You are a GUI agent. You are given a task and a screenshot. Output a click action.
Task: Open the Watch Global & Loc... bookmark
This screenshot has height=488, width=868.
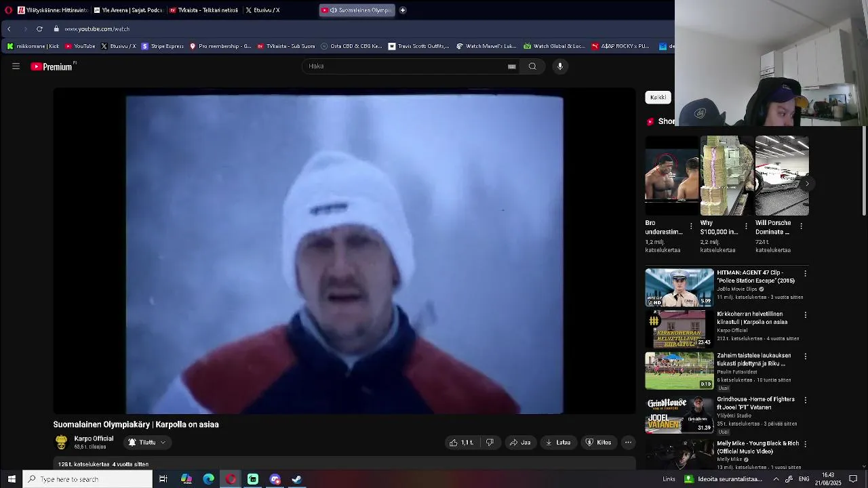(554, 46)
